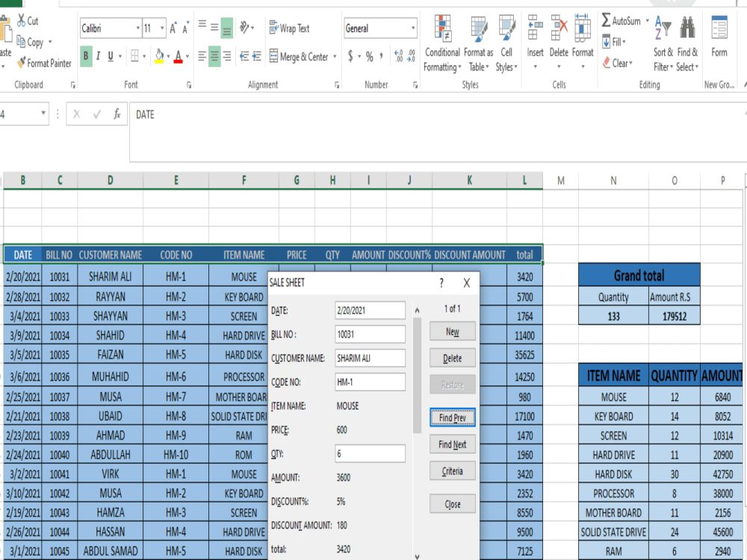Expand the Merge & Center dropdown arrow
Viewport: 747px width, 560px height.
335,56
